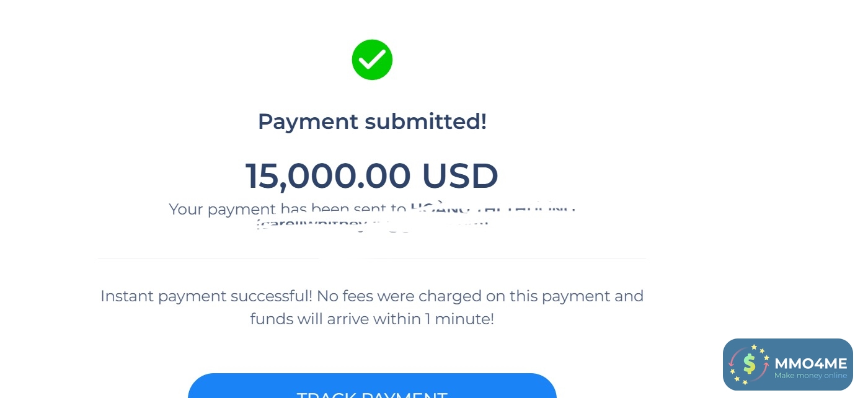Click the stars in the MMO4ME logo
This screenshot has width=868, height=398.
755,348
